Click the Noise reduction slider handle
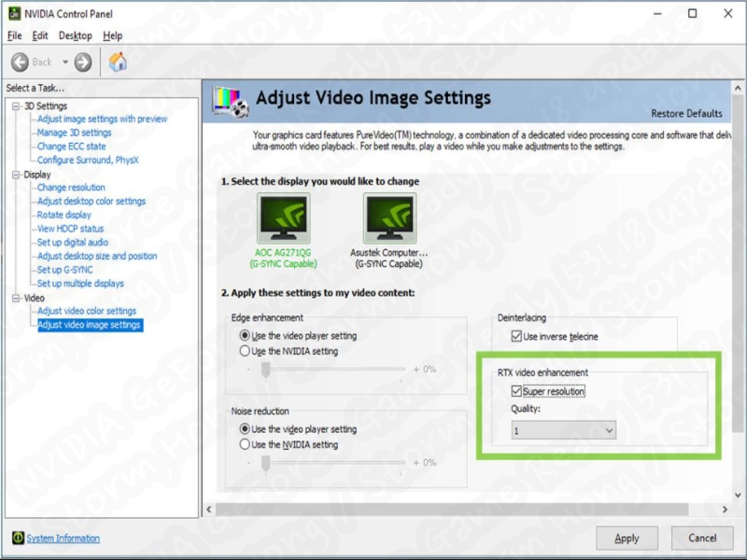Image resolution: width=747 pixels, height=560 pixels. [x=266, y=463]
